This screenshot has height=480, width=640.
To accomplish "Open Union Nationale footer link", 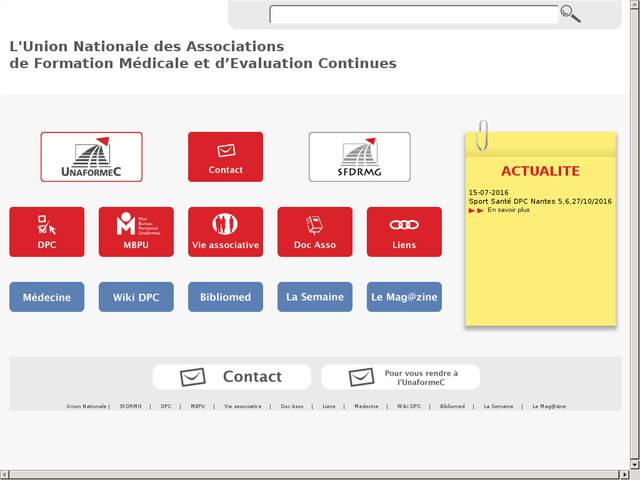I will click(x=87, y=406).
